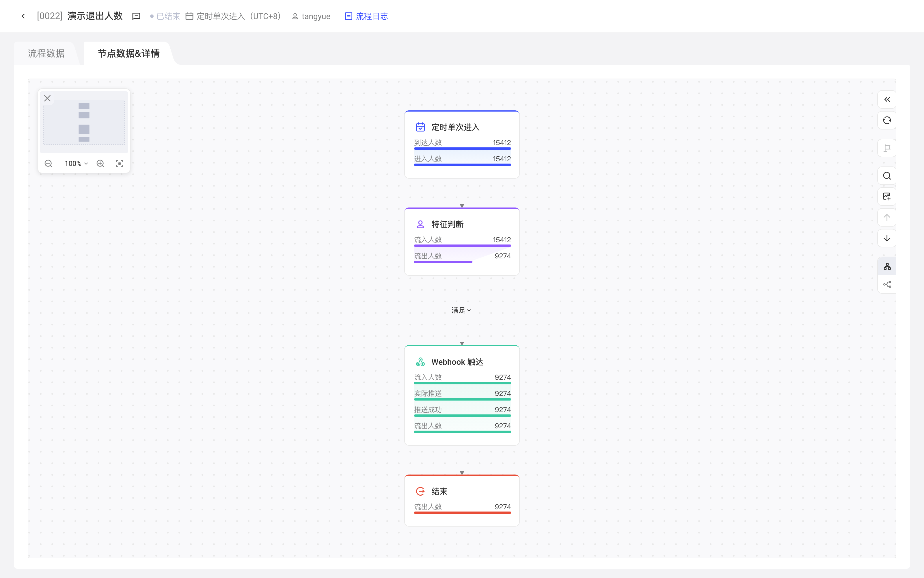Viewport: 924px width, 578px height.
Task: Click the flag icon in right toolbar
Action: point(887,148)
